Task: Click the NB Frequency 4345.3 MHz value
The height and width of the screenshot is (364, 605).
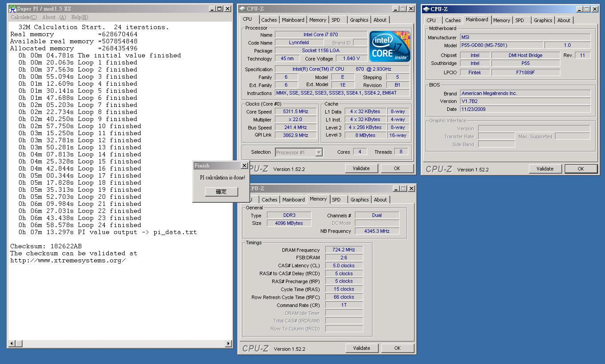Action: (x=377, y=231)
